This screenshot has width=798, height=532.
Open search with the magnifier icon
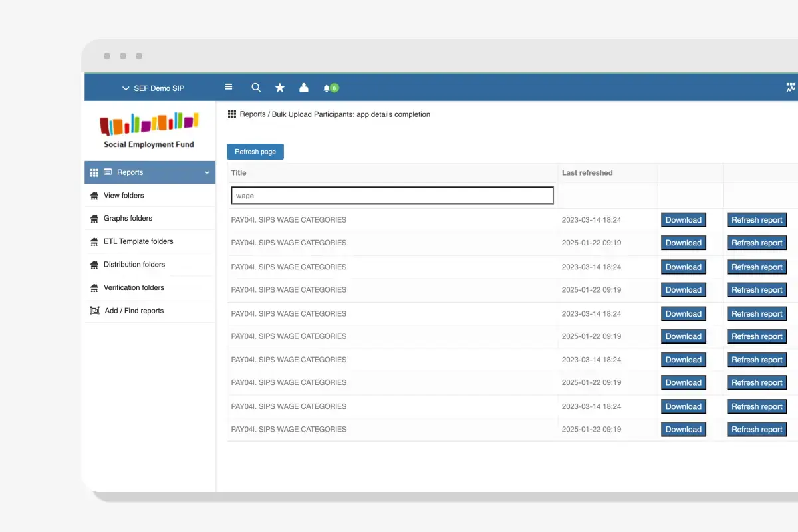coord(256,88)
